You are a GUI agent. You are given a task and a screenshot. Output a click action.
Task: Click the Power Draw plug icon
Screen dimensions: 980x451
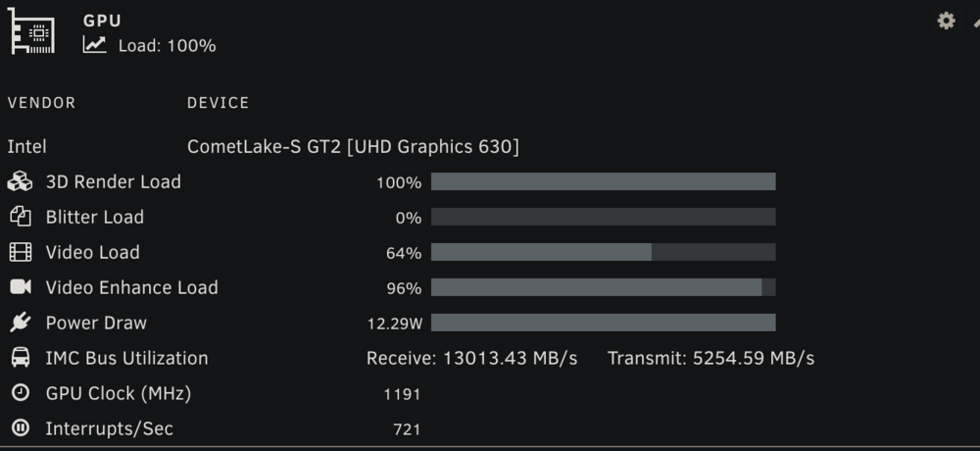tap(20, 323)
